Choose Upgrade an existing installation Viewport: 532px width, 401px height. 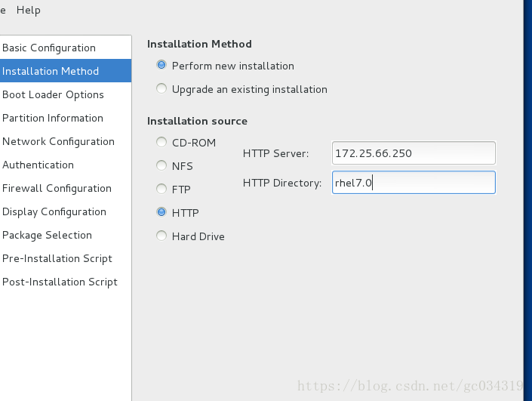[x=161, y=89]
